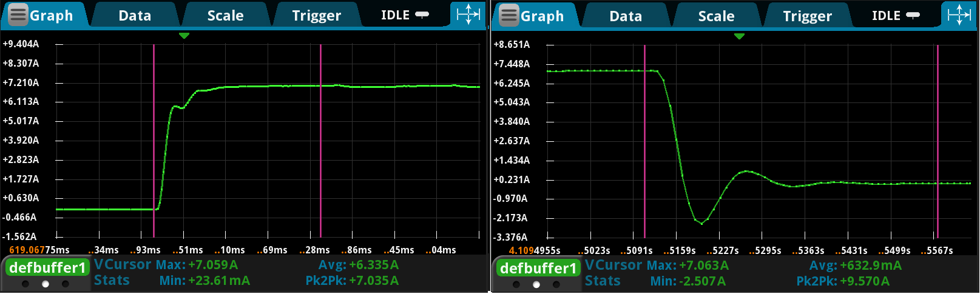Viewport: 980px width, 294px height.
Task: Open the Scale tab on the left screen
Action: coord(225,16)
